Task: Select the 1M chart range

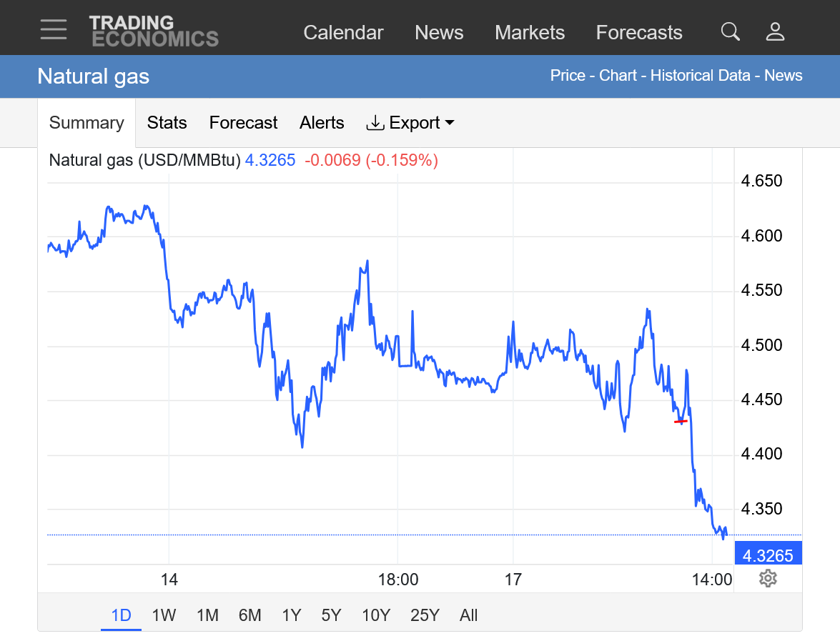Action: pyautogui.click(x=207, y=615)
